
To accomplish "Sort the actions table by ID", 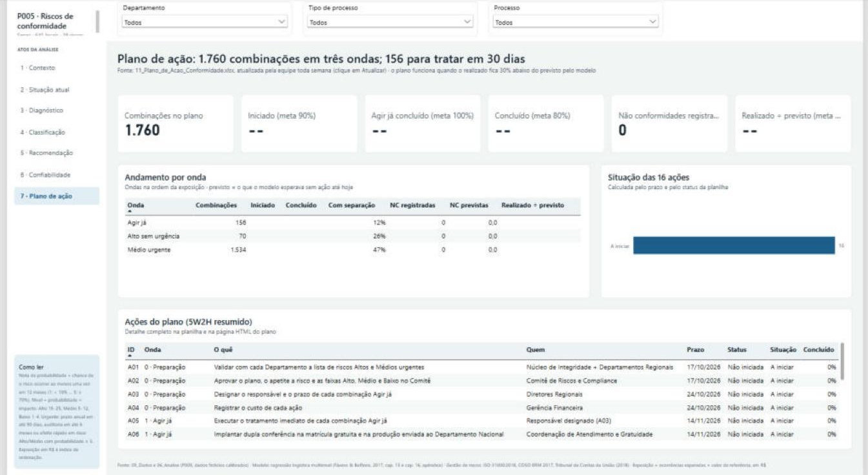I will (x=131, y=350).
